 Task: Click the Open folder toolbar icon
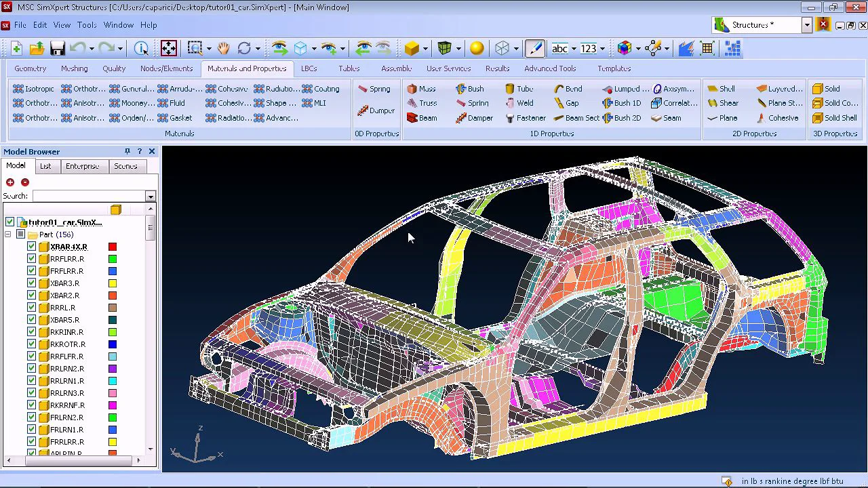pyautogui.click(x=37, y=48)
